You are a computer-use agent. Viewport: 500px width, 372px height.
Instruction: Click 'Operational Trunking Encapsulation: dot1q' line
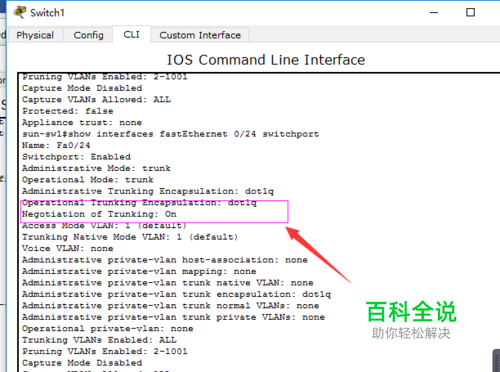(139, 202)
